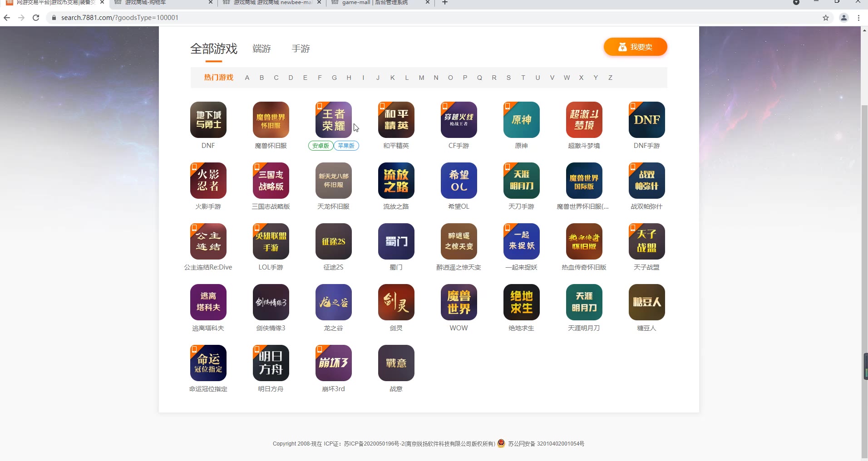Select the 绝地求生 game icon

click(x=522, y=302)
